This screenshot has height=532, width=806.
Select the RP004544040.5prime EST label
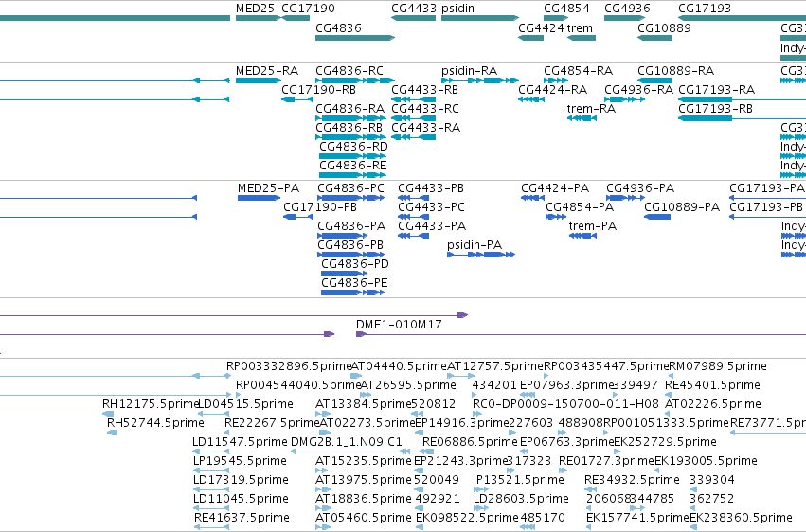pos(298,385)
